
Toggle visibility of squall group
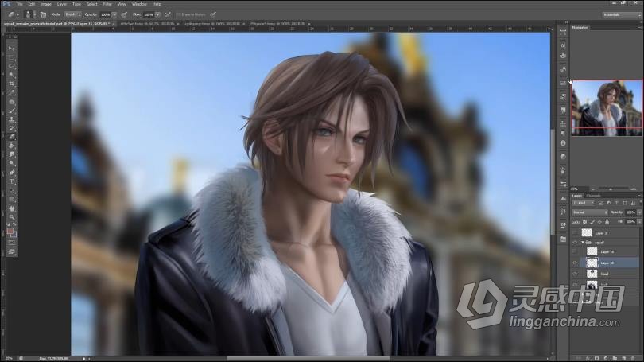[x=575, y=243]
